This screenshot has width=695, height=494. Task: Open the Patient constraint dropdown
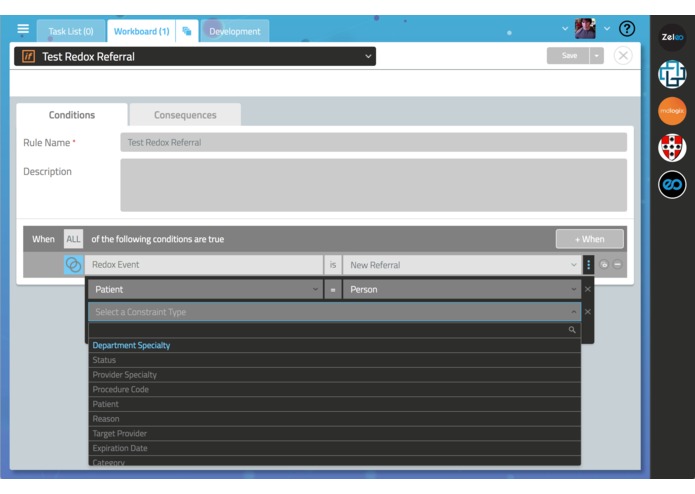click(x=205, y=289)
